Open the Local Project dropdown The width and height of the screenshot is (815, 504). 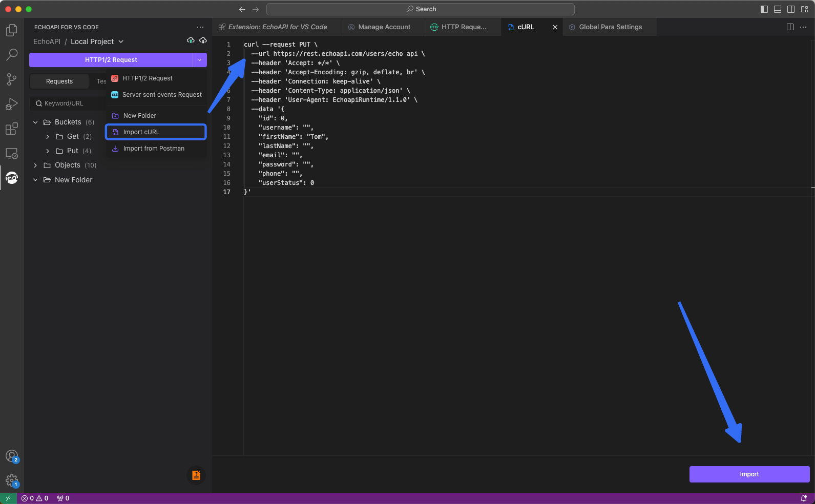click(x=97, y=41)
